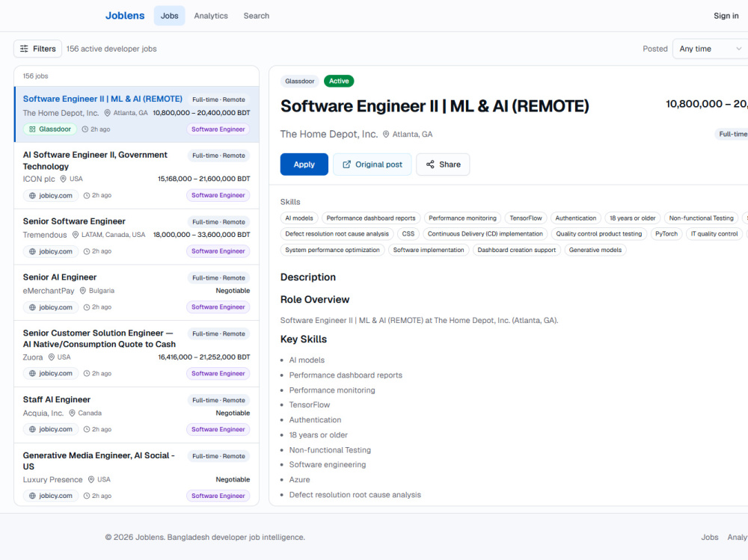The width and height of the screenshot is (748, 560).
Task: Click Sign in
Action: coord(726,16)
